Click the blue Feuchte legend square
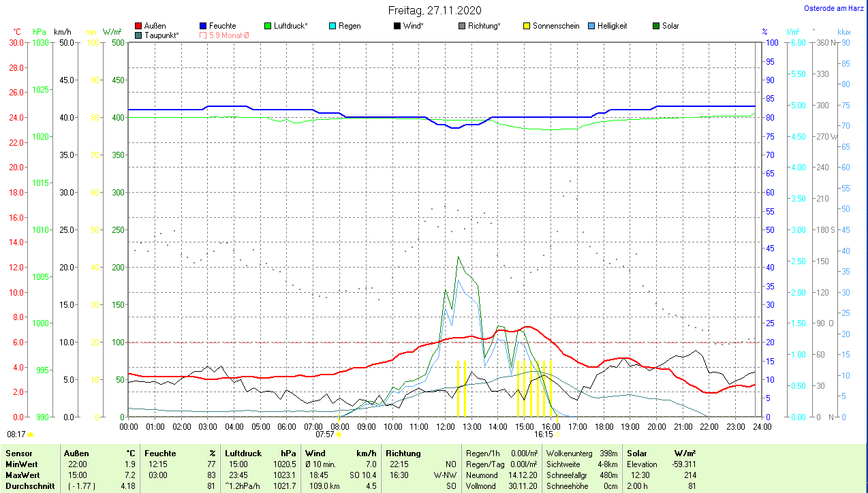This screenshot has height=493, width=868. (203, 26)
